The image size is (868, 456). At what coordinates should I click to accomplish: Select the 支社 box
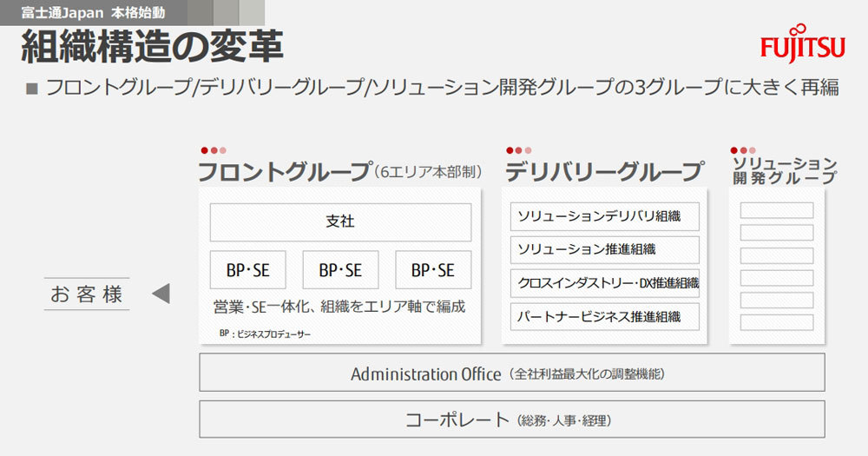pos(340,221)
